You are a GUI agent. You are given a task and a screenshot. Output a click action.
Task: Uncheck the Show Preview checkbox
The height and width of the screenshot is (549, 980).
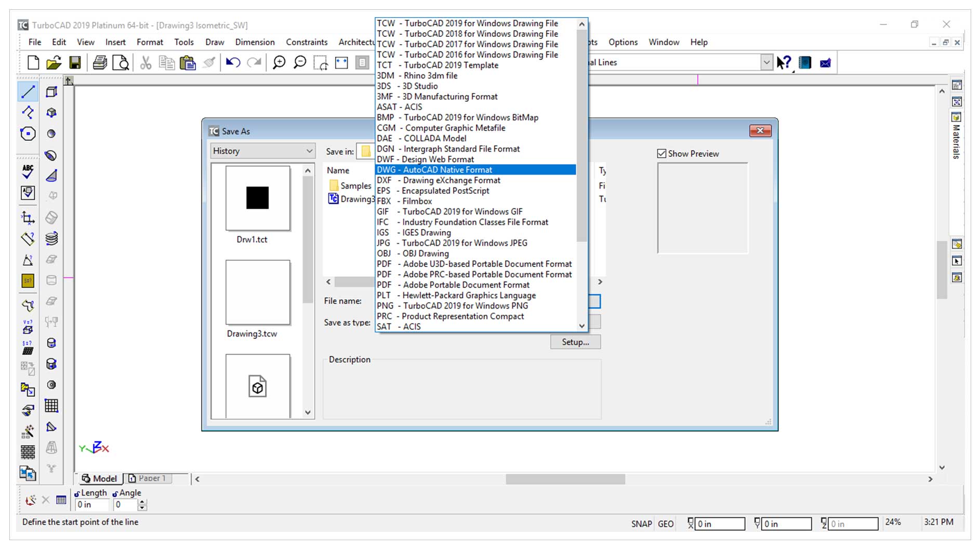point(661,153)
